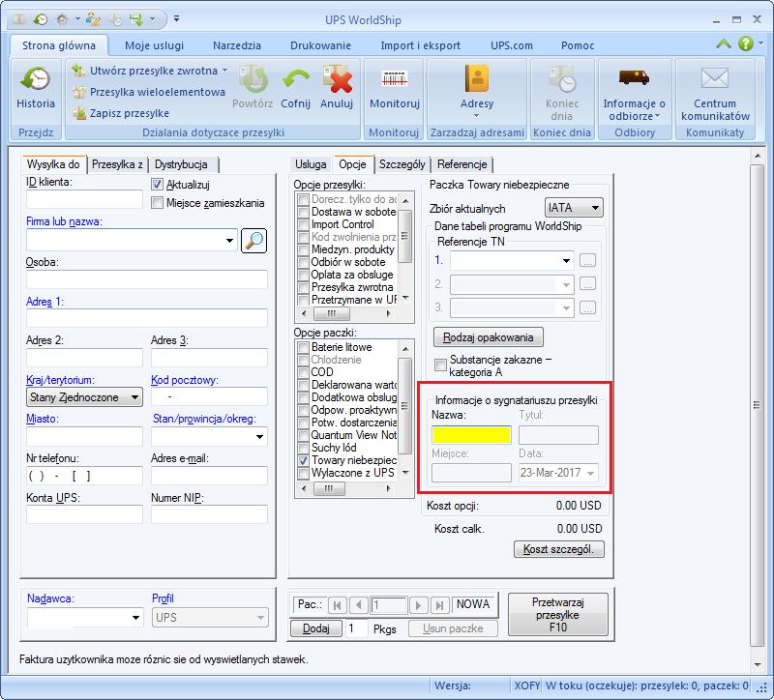Check the Miejsce zamieszkania checkbox

pos(157,203)
